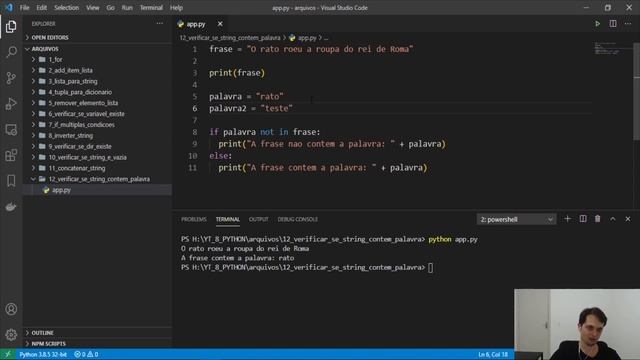Screen dimensions: 640x360
Task: Open the Remote Explorer view
Action: pyautogui.click(x=11, y=129)
